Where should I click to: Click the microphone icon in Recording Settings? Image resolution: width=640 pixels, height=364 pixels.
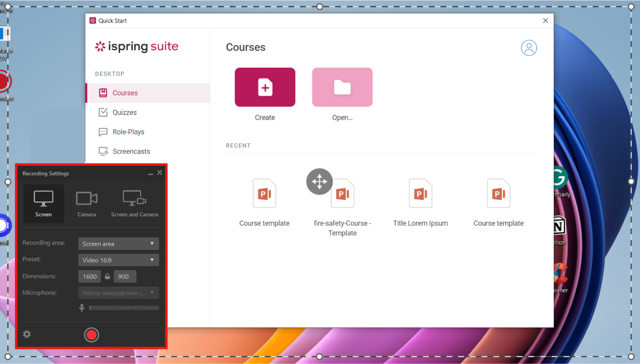[x=82, y=307]
